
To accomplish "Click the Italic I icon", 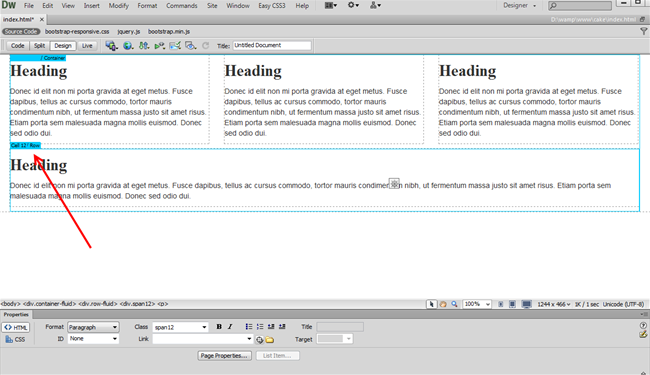I will (x=230, y=327).
